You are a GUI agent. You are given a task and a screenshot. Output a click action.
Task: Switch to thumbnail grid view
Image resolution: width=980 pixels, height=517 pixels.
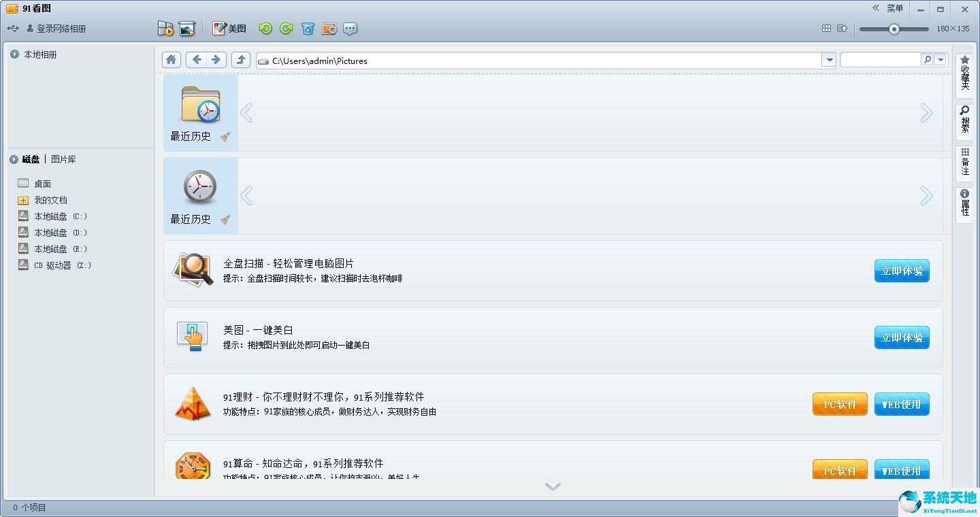pos(826,29)
